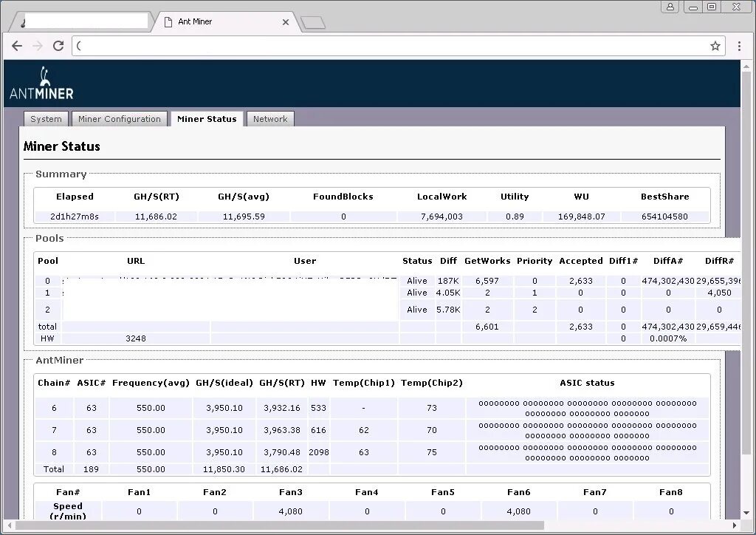Click the BestShare value 654104580
Viewport: 756px width, 535px height.
coord(664,217)
